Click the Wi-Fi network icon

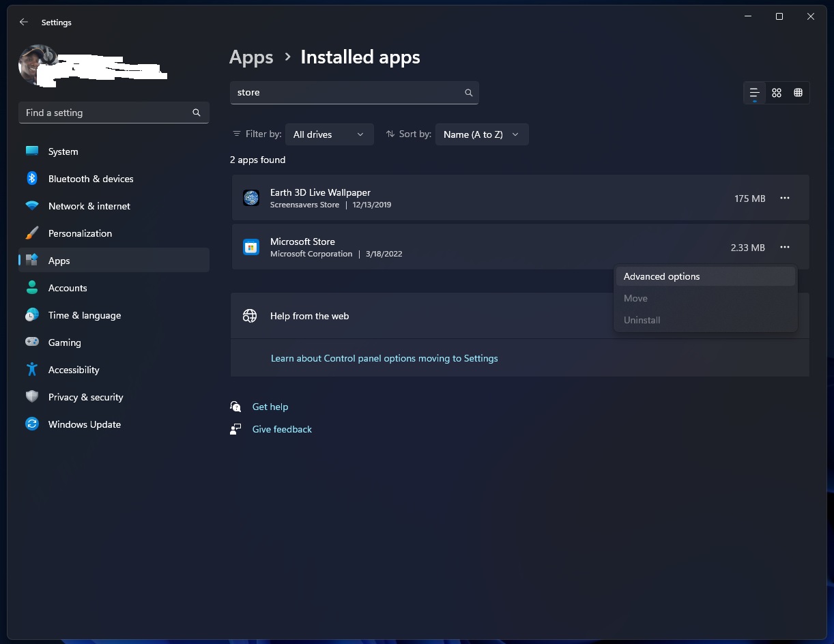point(32,206)
